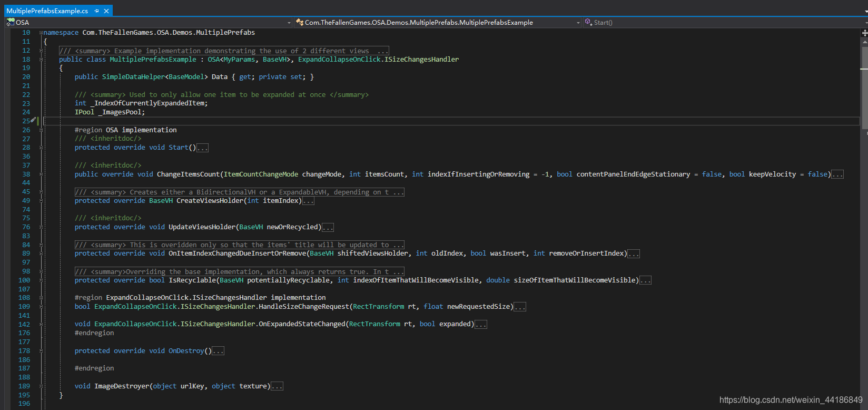Expand the summary comment at line 98
This screenshot has width=868, height=410.
coord(41,271)
